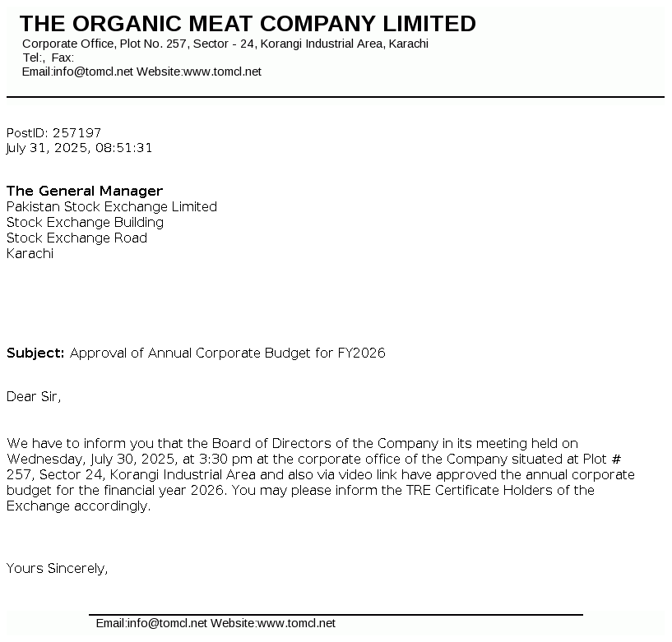Click the company title The Organic Meat Company Limited
The image size is (672, 642).
point(248,24)
